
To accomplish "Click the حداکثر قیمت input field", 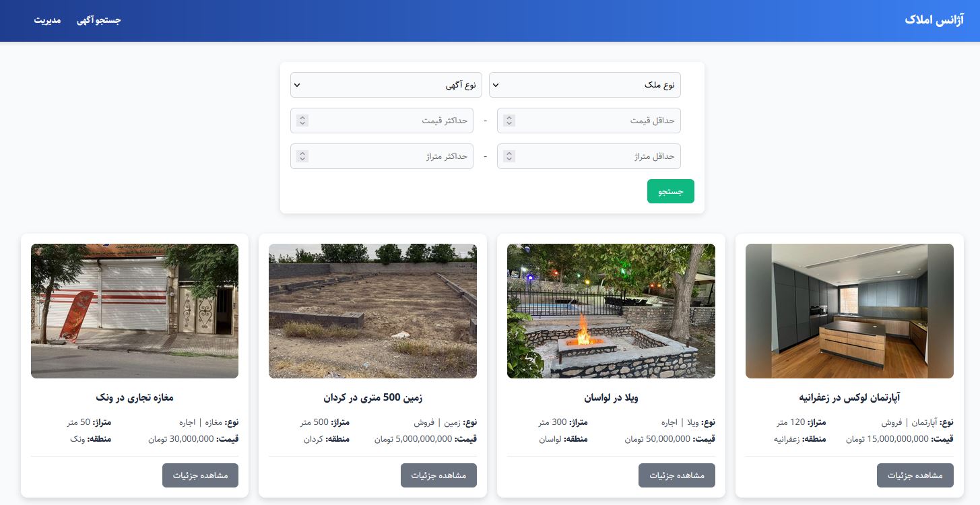I will click(382, 121).
